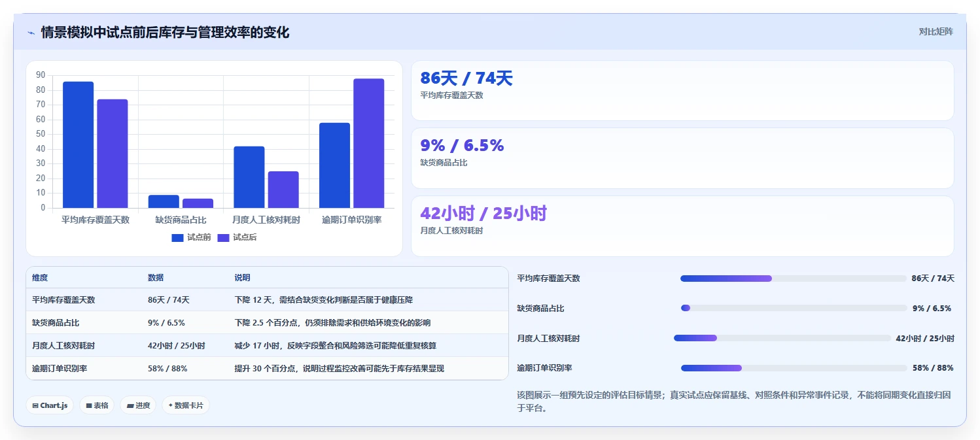Select the 进度 chip
This screenshot has height=440, width=980.
pos(138,405)
